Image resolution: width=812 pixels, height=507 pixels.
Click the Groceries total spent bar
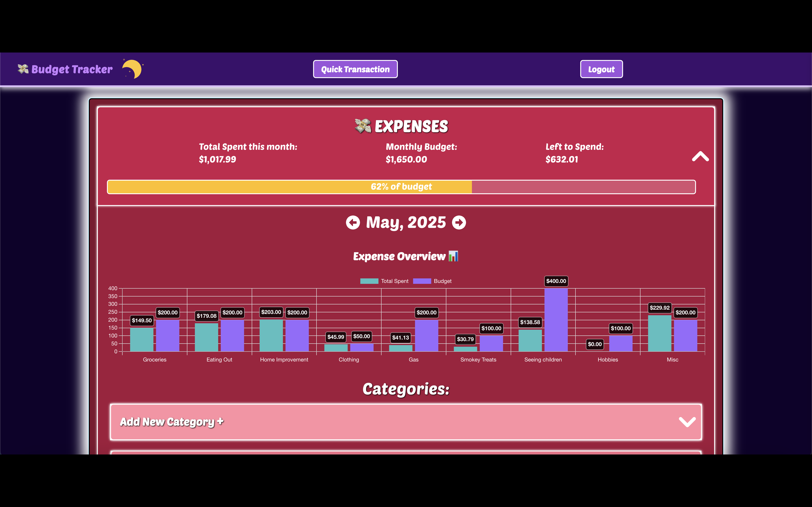pos(142,339)
